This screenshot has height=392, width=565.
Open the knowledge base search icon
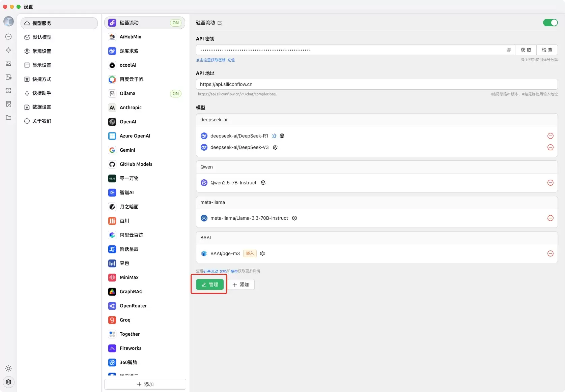(x=8, y=104)
